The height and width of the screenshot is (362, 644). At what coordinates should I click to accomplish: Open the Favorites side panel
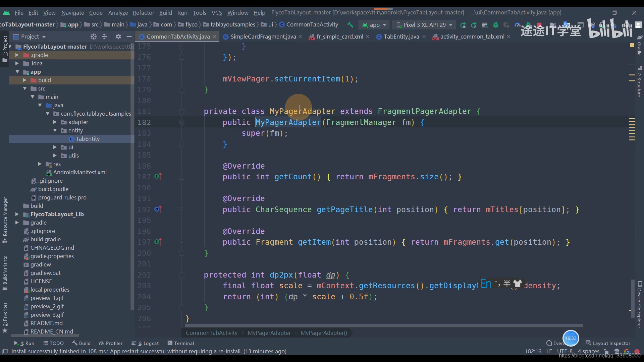pos(5,317)
